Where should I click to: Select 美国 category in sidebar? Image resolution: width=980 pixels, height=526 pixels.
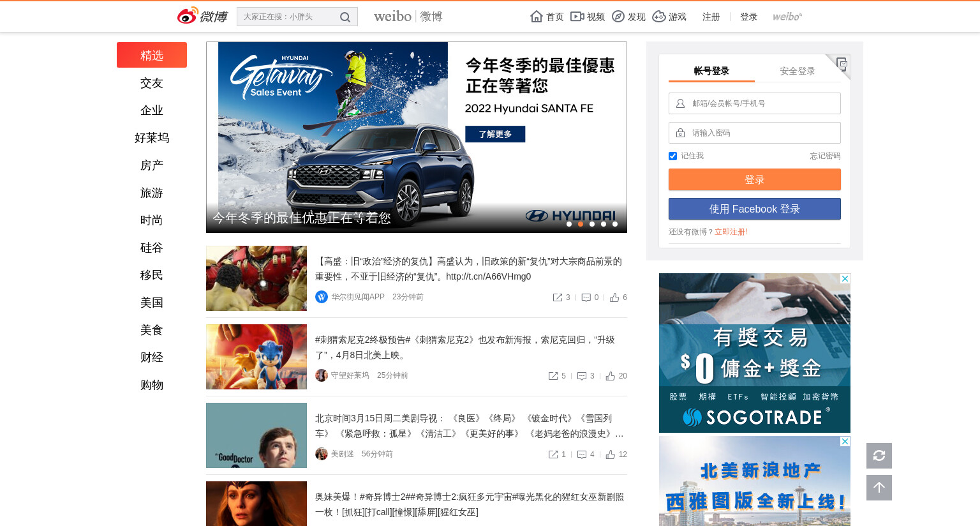tap(152, 303)
